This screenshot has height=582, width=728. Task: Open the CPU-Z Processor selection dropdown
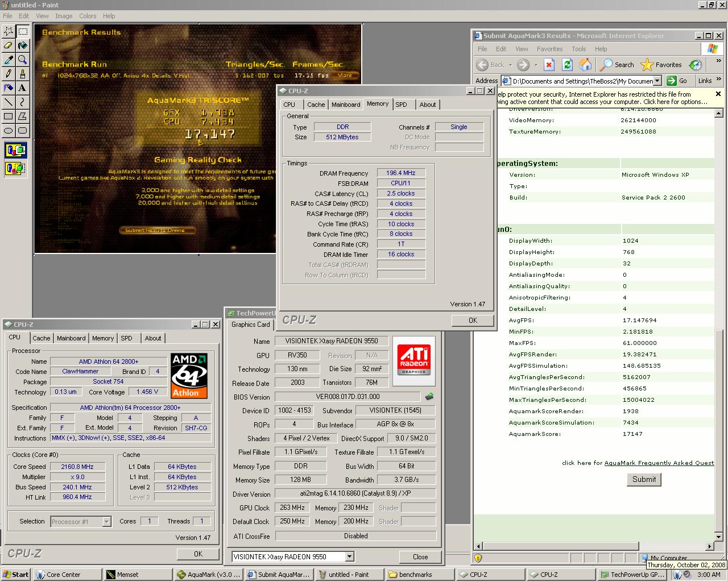click(x=106, y=521)
